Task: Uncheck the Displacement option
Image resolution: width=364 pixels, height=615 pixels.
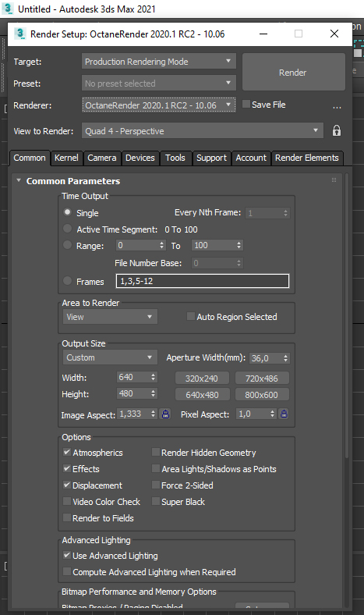Action: (x=67, y=485)
